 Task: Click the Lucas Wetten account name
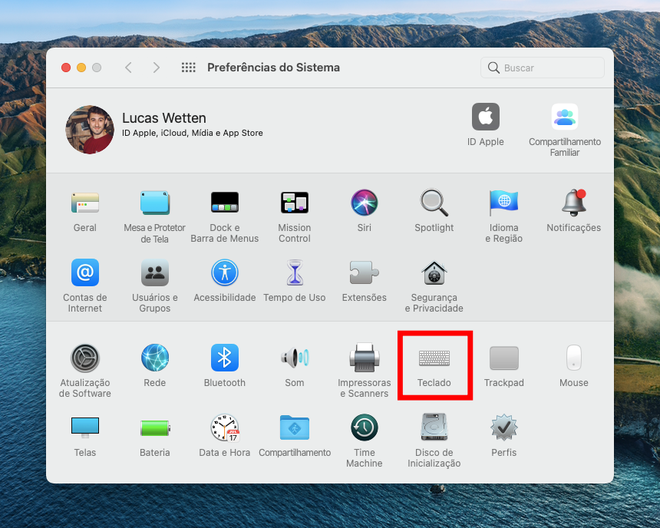[x=164, y=118]
